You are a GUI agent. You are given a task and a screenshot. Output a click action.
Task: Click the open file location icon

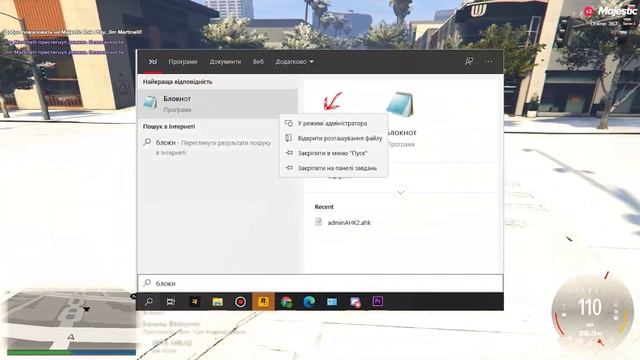(289, 138)
